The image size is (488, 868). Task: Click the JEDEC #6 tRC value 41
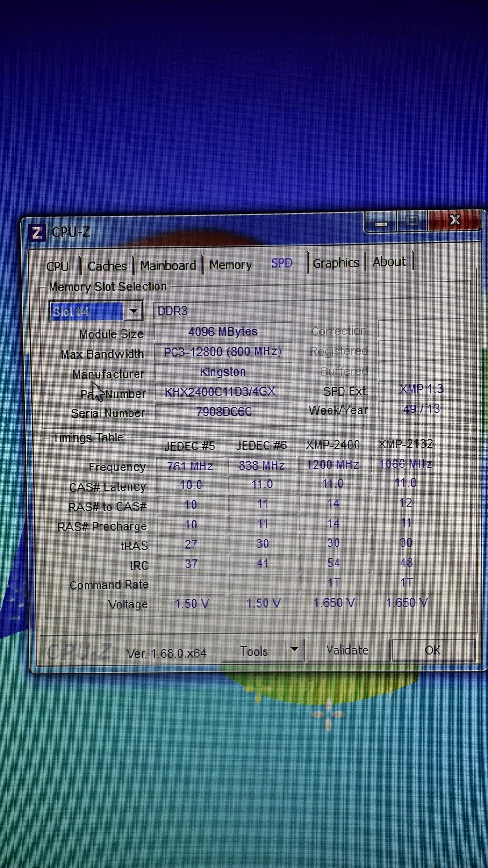pyautogui.click(x=262, y=564)
